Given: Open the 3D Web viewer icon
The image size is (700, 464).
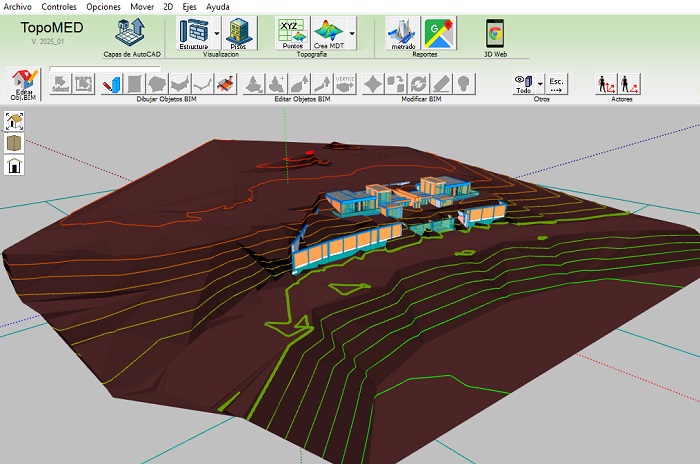Looking at the screenshot, I should click(494, 33).
